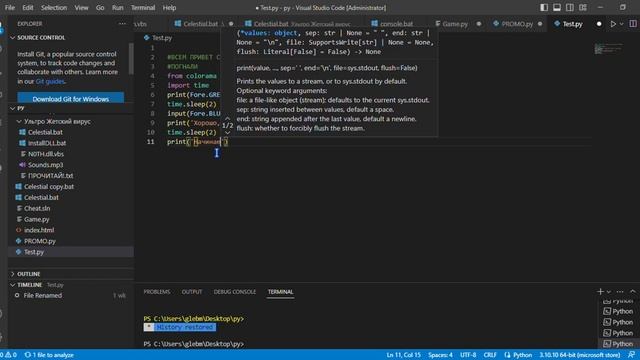Select Terminal panel tab

(x=280, y=292)
